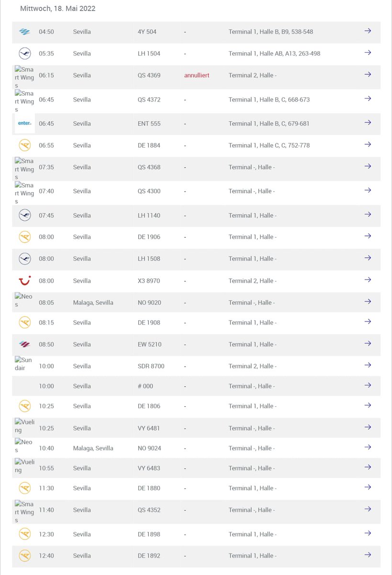The height and width of the screenshot is (575, 392).
Task: Select the row for flight # 000
Action: 196,386
